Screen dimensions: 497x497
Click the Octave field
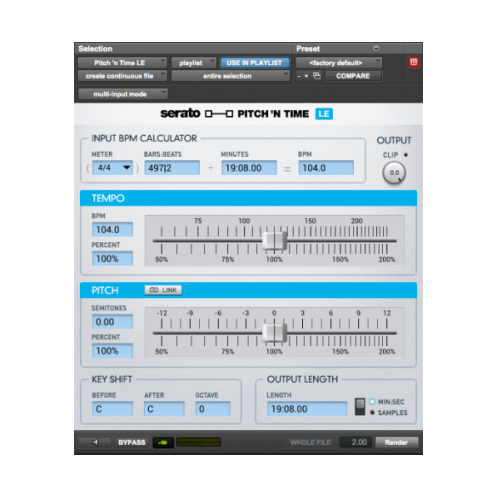click(213, 409)
